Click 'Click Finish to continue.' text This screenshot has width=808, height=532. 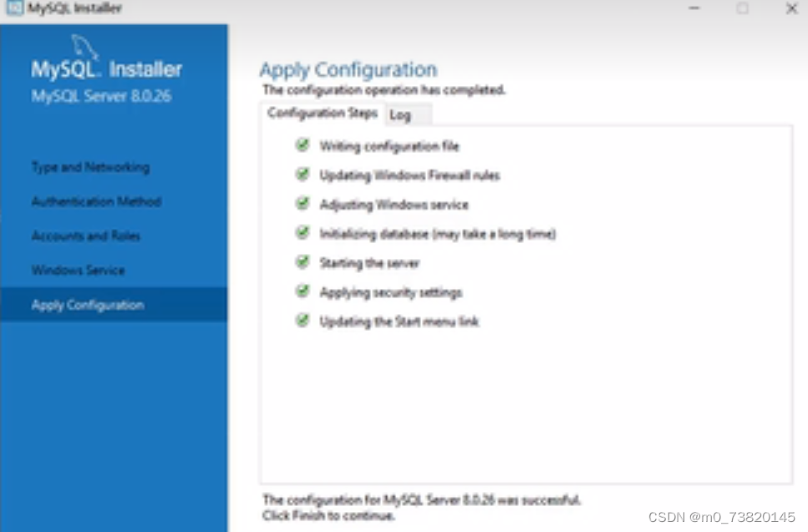[328, 515]
